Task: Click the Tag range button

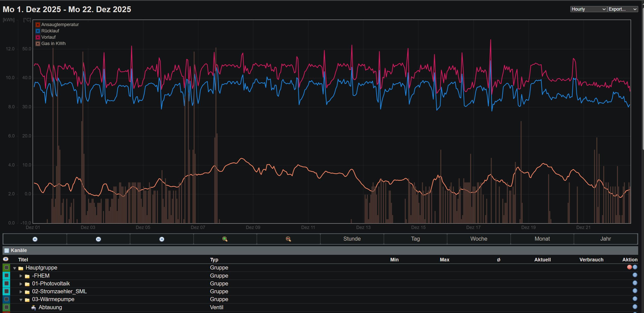Action: (415, 239)
